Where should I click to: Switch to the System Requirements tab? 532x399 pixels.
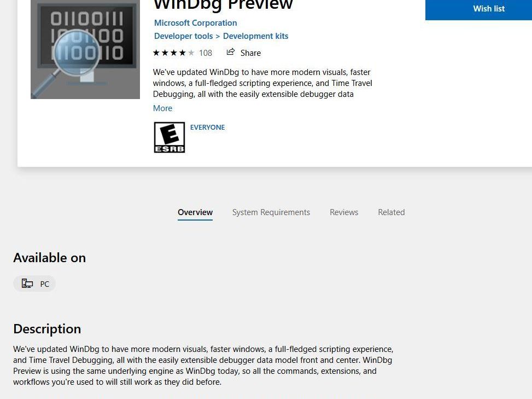coord(271,212)
